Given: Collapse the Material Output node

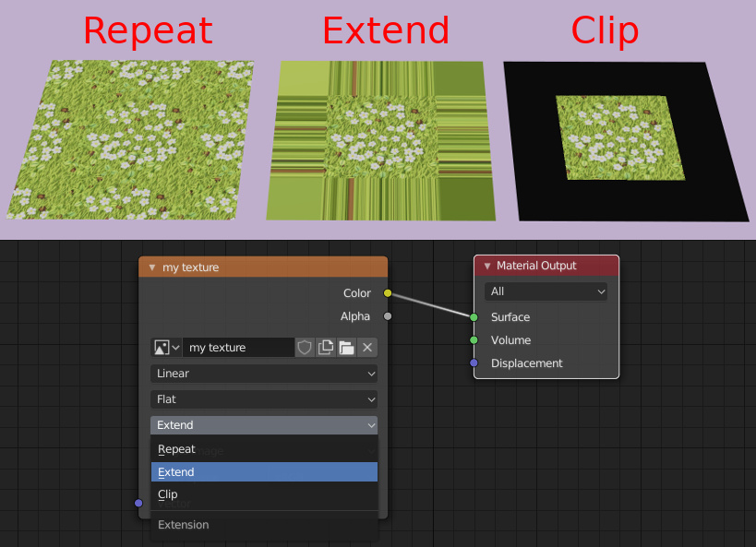Looking at the screenshot, I should (x=487, y=266).
